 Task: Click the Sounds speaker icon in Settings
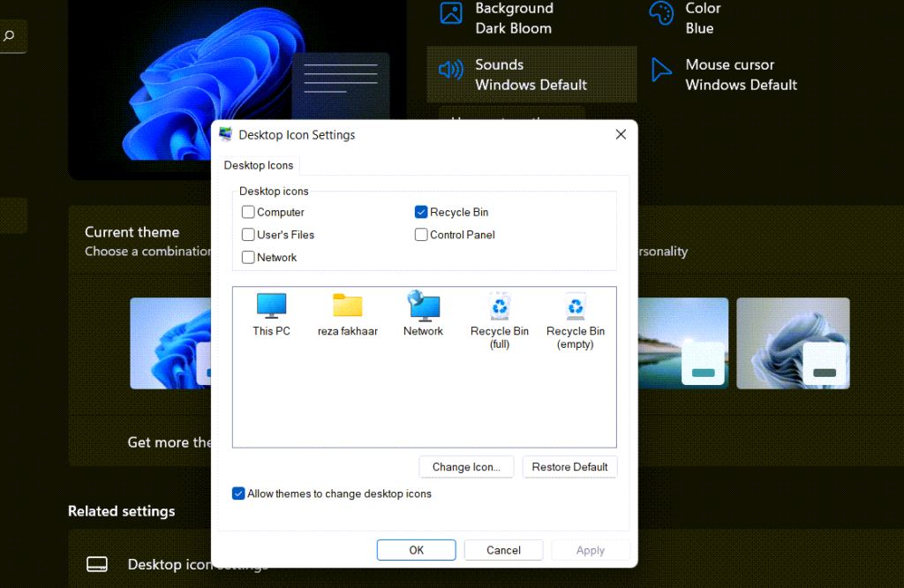pyautogui.click(x=451, y=71)
